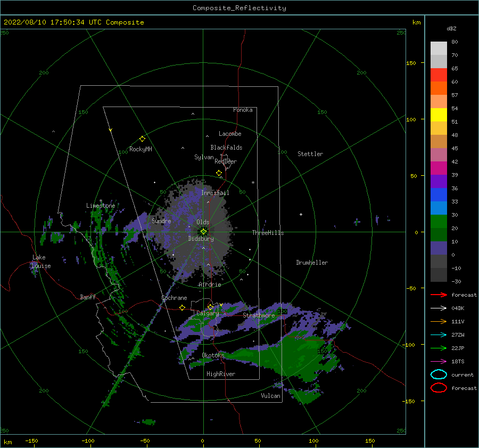The image size is (479, 448).
Task: Select the bright yellow 51-54 dBZ swatch
Action: [439, 115]
